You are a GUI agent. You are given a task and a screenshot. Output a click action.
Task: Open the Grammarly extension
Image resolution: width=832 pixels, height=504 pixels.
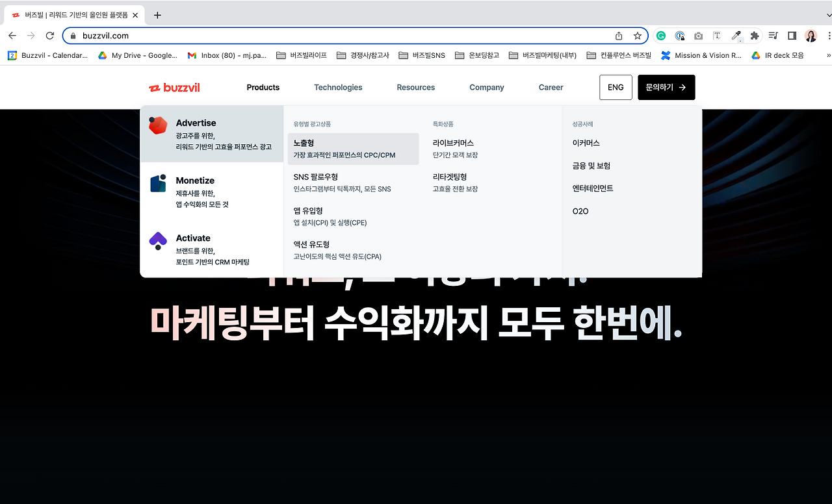click(x=661, y=36)
